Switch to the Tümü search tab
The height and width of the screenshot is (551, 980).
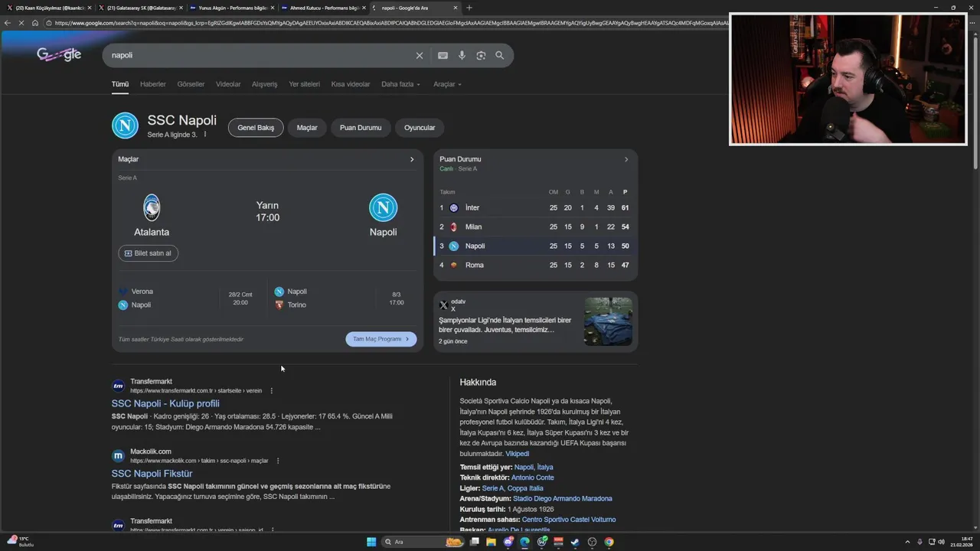(x=120, y=84)
